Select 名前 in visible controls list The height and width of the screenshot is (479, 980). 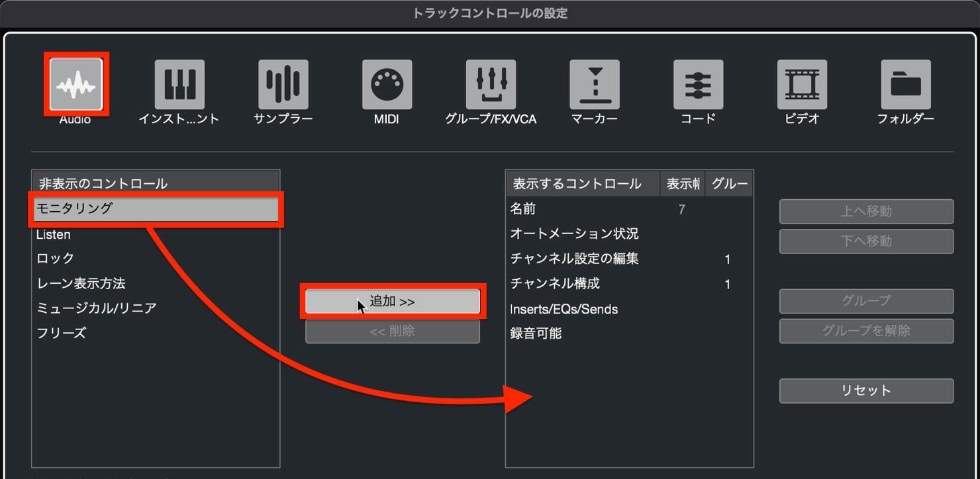tap(629, 209)
